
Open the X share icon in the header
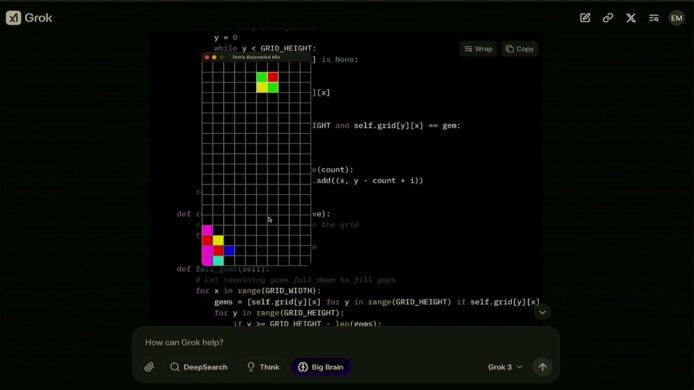click(631, 18)
